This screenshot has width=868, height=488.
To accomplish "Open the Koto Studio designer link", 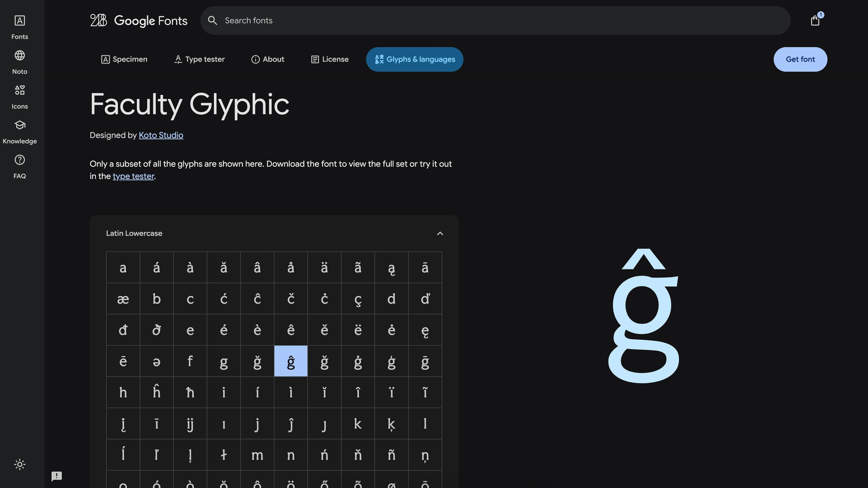I will tap(161, 135).
